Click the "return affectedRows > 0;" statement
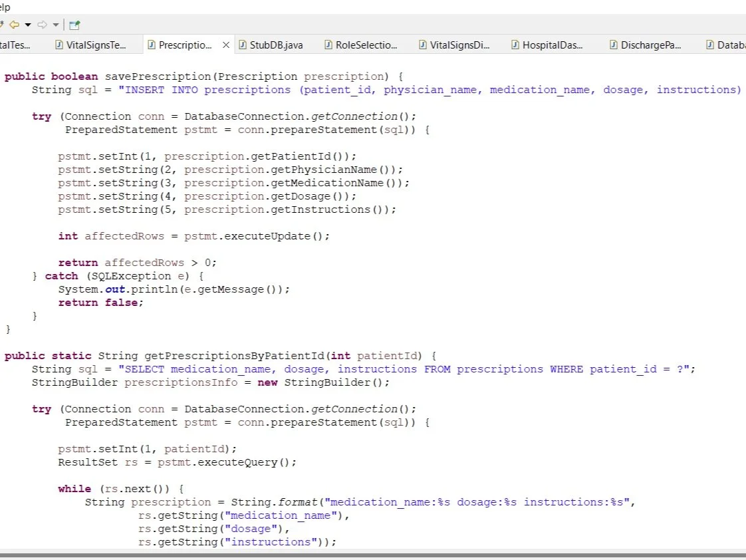The height and width of the screenshot is (560, 746). [x=138, y=263]
